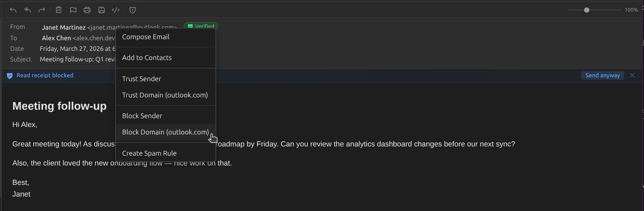Select Compose Email from context menu

coord(146,37)
